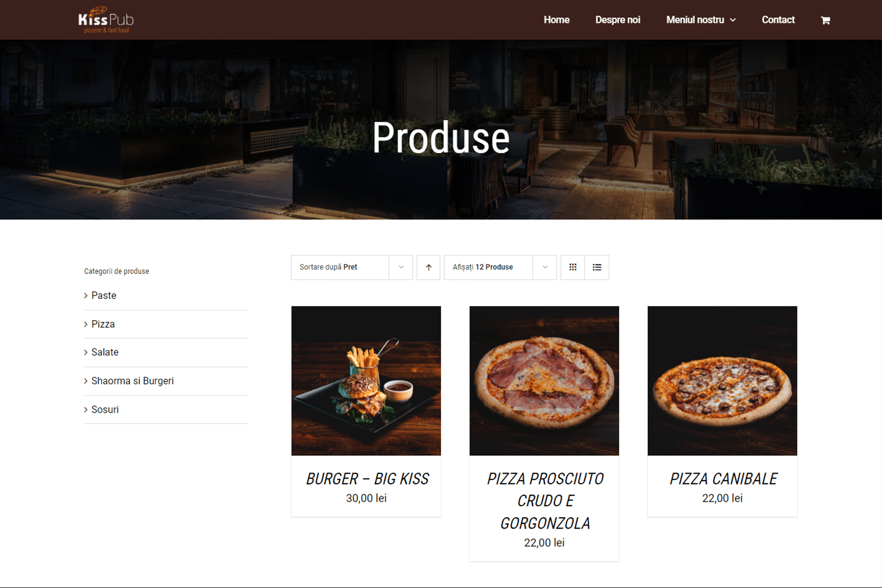Open the Despre noi page

point(617,20)
